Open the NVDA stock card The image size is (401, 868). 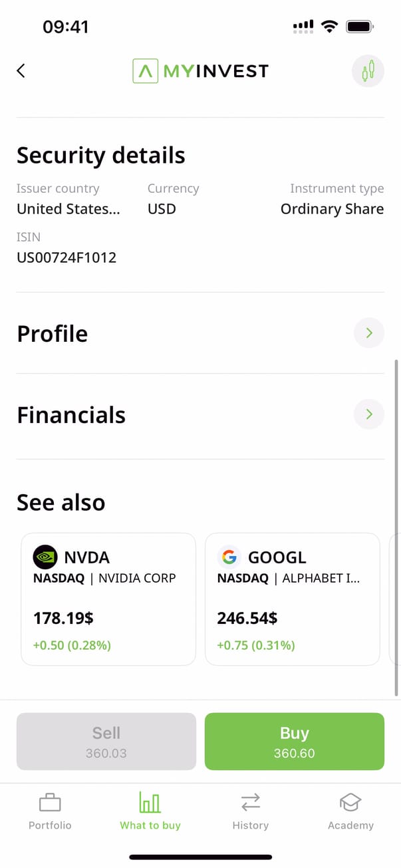108,599
